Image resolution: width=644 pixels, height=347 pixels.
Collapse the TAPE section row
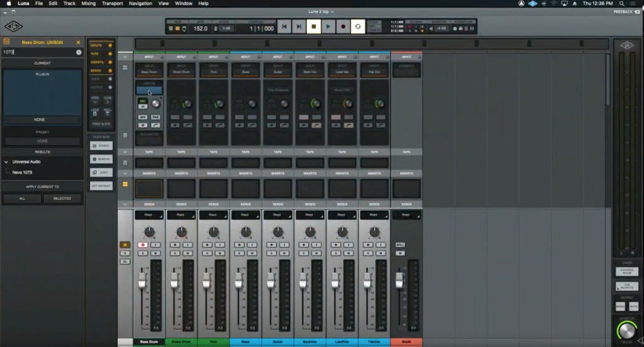pos(125,152)
